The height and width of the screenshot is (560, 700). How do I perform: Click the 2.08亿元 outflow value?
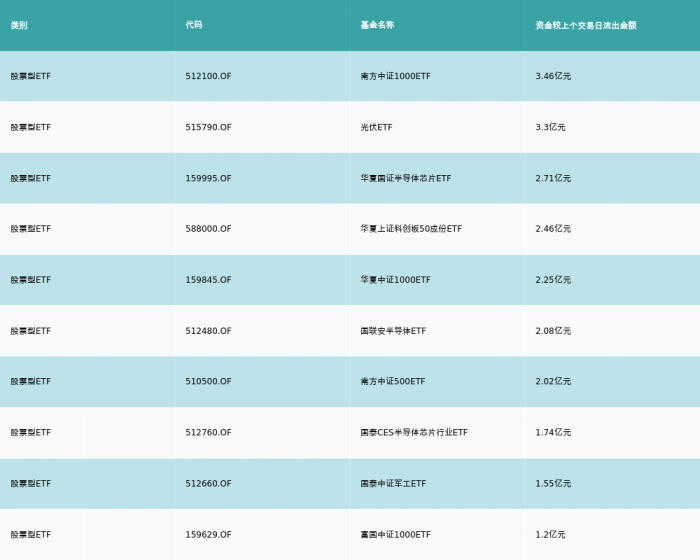[x=553, y=331]
